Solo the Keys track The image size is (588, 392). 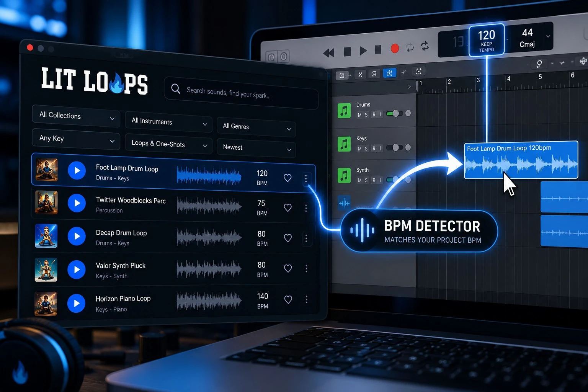click(366, 149)
